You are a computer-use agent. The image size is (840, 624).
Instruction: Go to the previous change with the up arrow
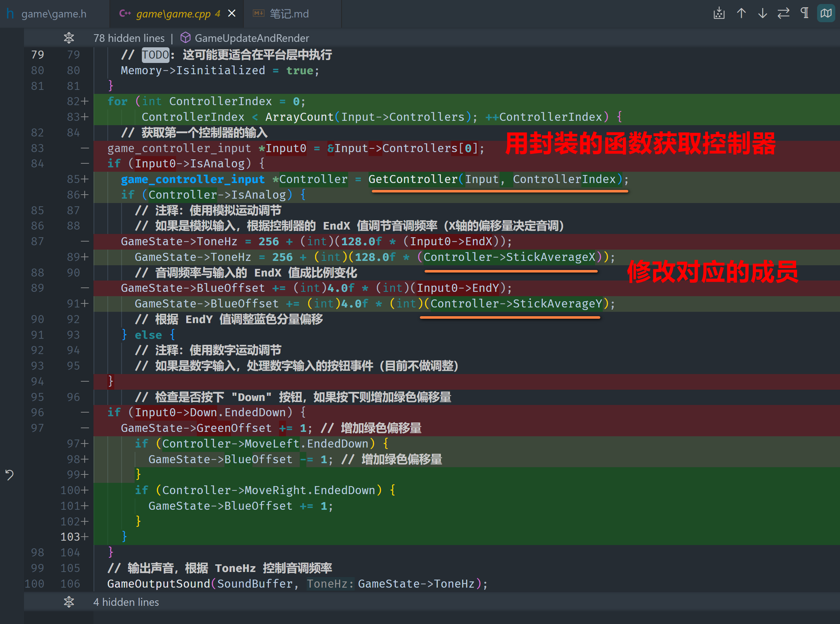click(741, 13)
